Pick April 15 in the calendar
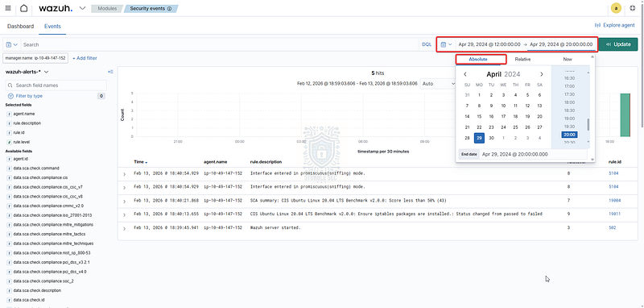This screenshot has height=308, width=644. pyautogui.click(x=479, y=116)
